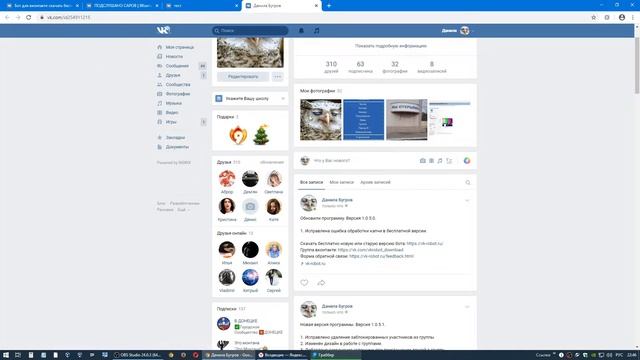Open options arrow on version 1.0.5.0 post
This screenshot has width=640, height=360.
pyautogui.click(x=467, y=200)
